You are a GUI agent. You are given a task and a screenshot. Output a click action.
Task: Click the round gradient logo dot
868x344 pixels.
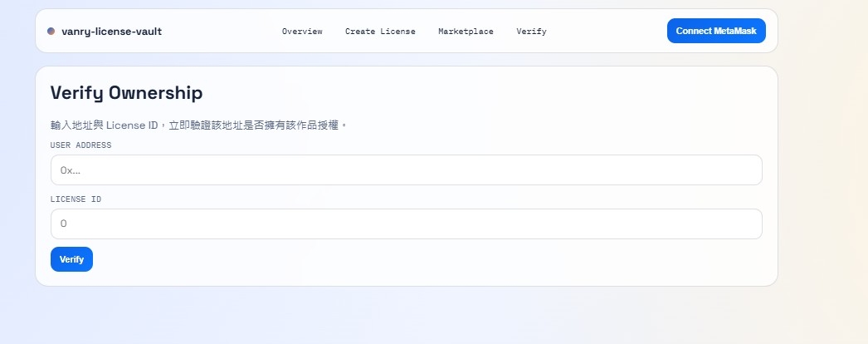click(x=51, y=31)
